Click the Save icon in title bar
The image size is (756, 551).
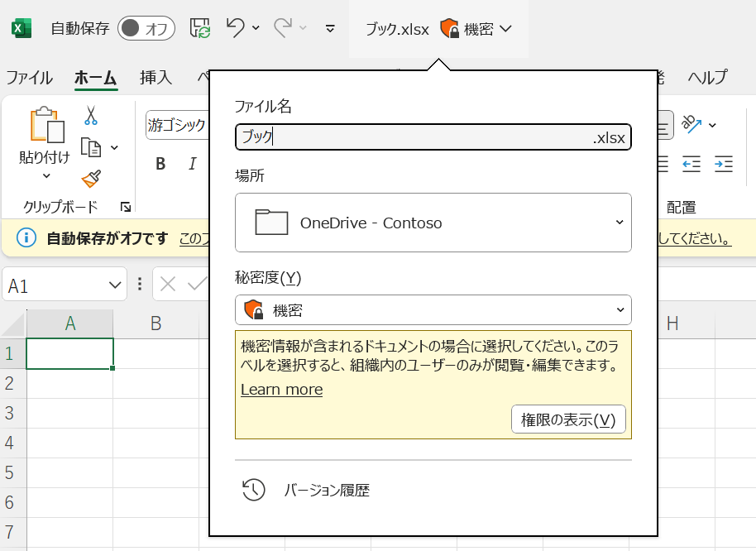click(200, 28)
